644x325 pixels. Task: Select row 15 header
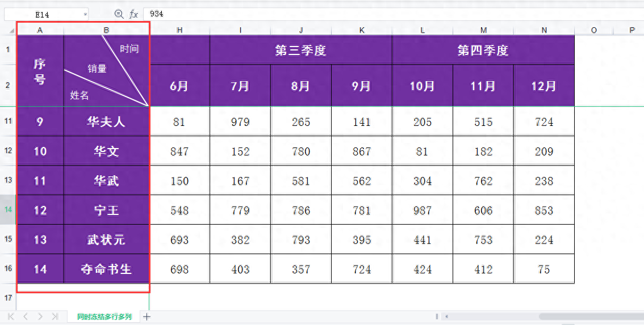pyautogui.click(x=8, y=239)
